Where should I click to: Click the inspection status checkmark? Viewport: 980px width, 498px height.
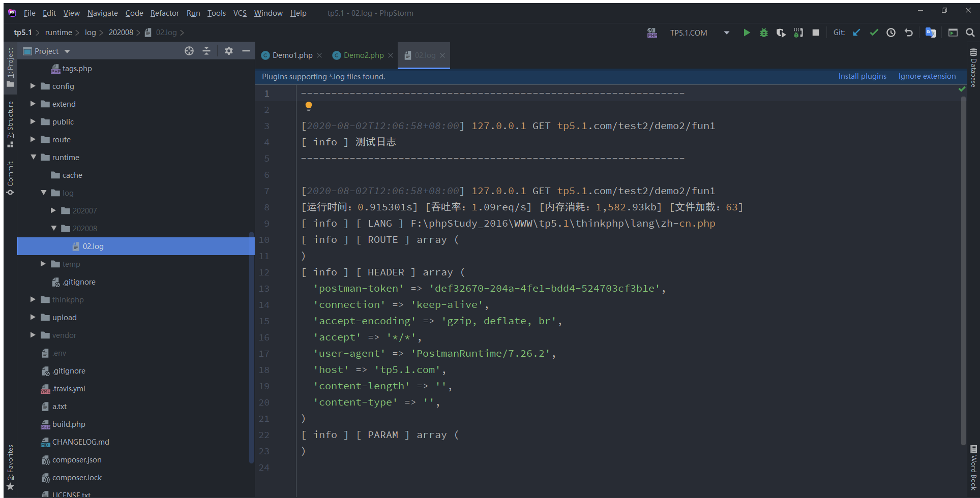962,89
